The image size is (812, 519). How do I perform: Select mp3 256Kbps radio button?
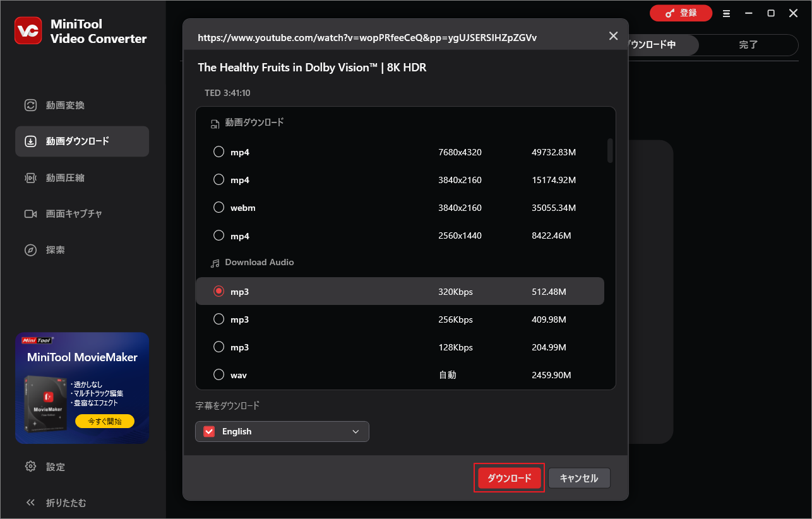click(x=218, y=319)
